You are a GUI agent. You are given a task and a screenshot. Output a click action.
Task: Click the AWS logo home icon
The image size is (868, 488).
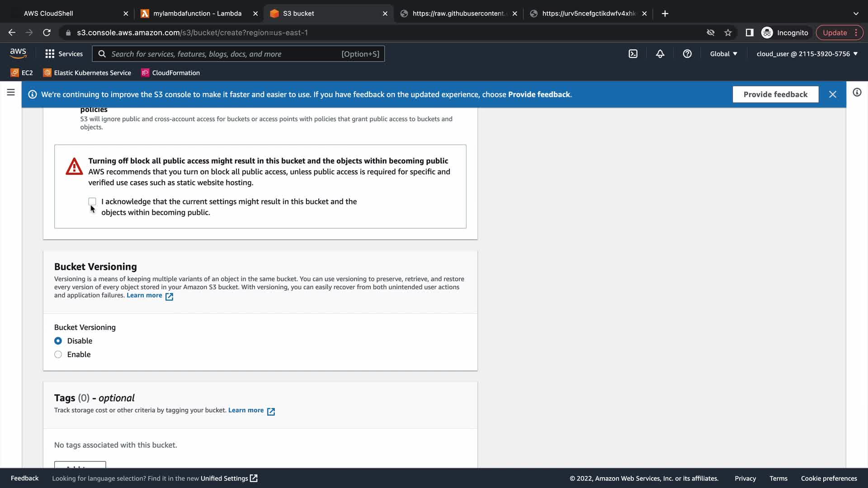(18, 53)
